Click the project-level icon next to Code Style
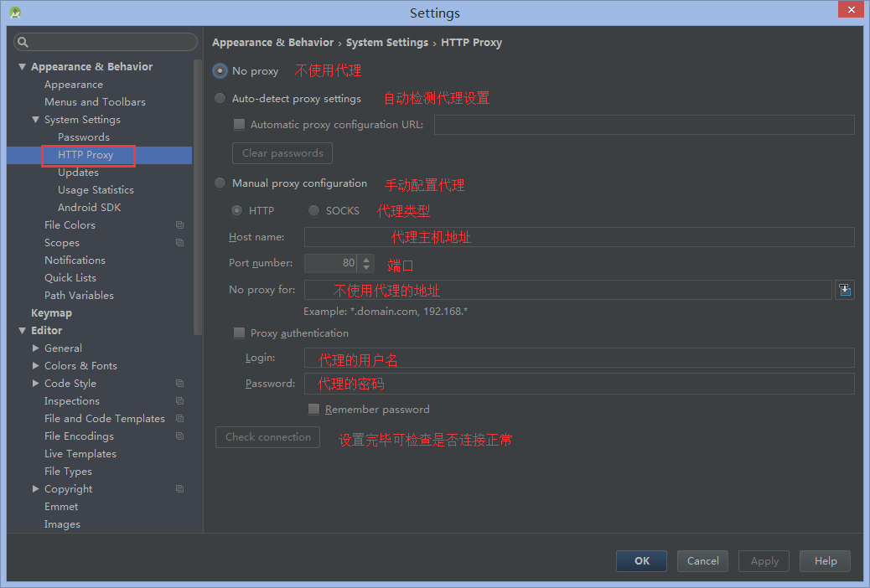870x588 pixels. [179, 384]
